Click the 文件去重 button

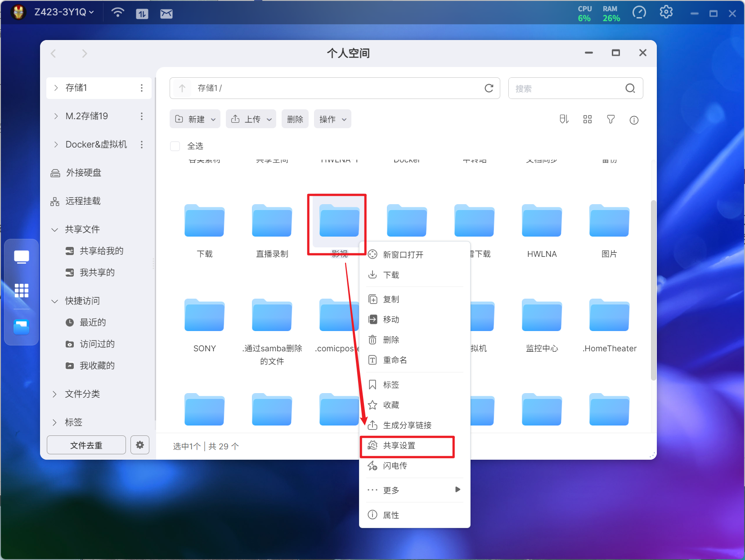[86, 445]
